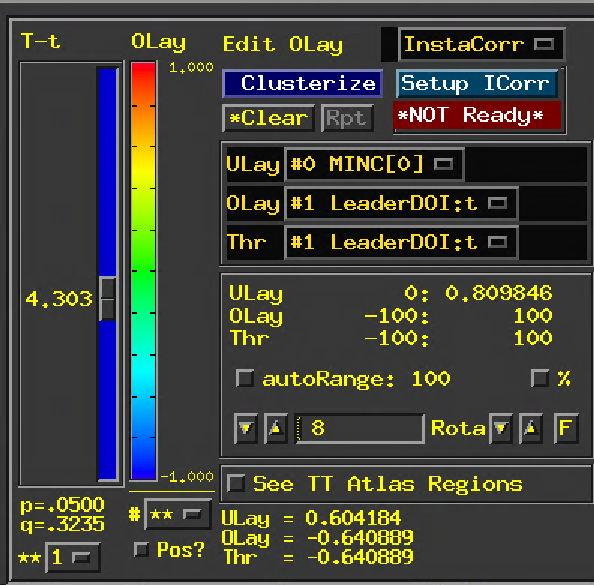Toggle the % checkbox

click(x=539, y=378)
